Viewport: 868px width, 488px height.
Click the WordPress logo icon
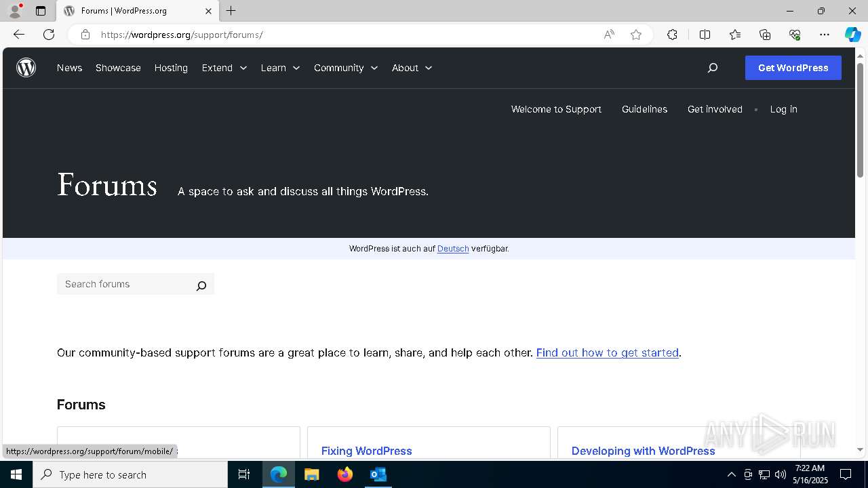click(26, 68)
